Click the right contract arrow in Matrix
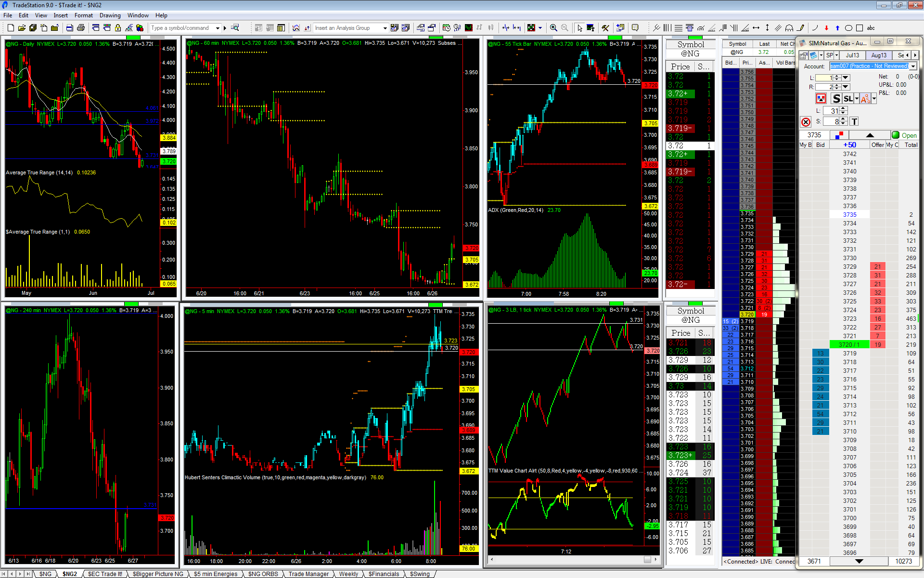Viewport: 924px width, 578px height. click(x=915, y=55)
